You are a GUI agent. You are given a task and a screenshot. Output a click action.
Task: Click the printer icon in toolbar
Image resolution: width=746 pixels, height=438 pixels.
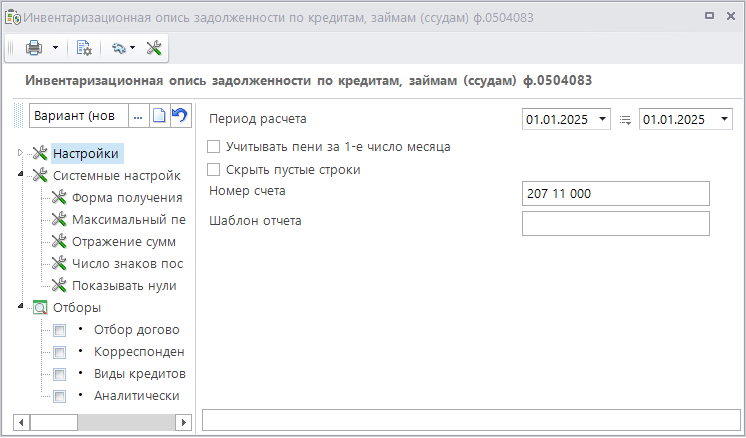tap(34, 48)
